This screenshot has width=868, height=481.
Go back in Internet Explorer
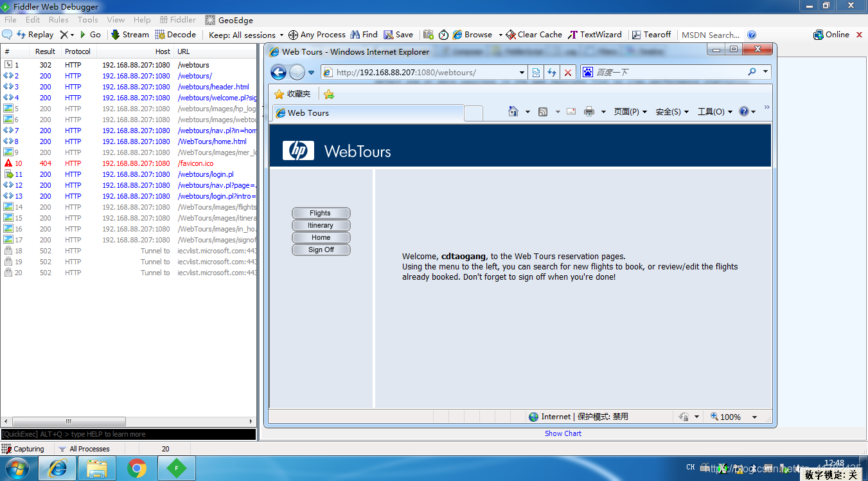click(278, 72)
